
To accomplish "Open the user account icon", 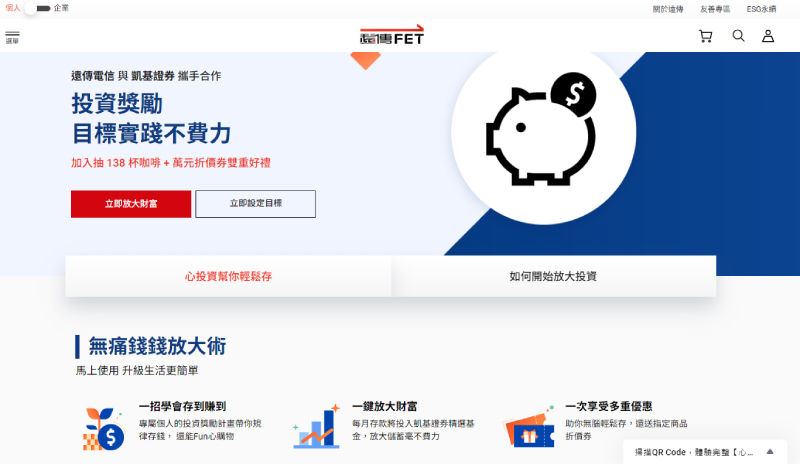I will coord(768,36).
